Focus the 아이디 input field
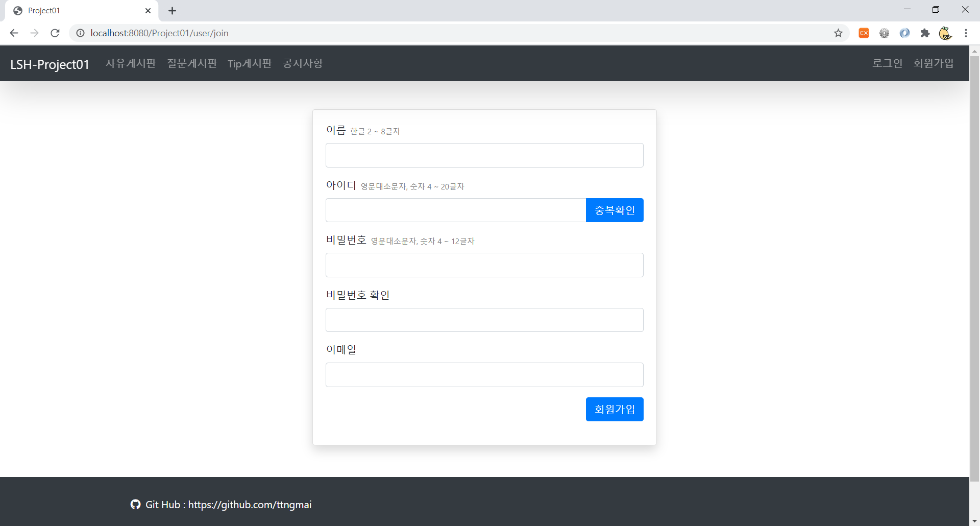980x526 pixels. click(x=456, y=210)
